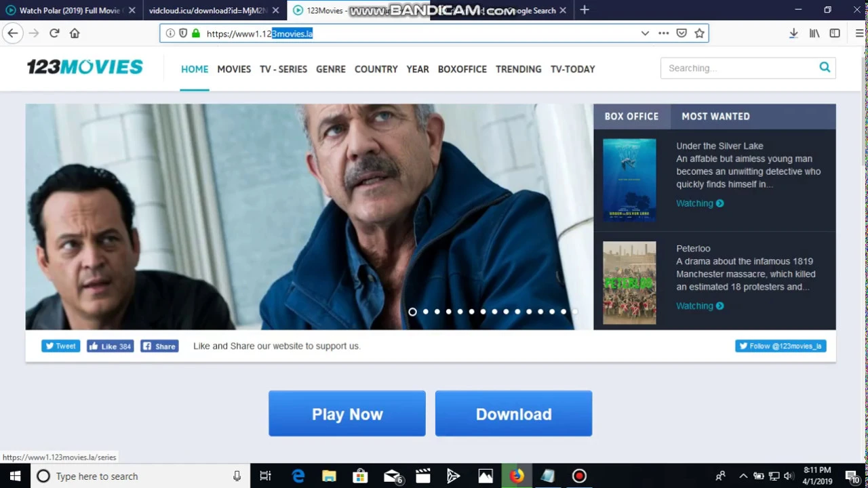Click the 123Movies logo
Viewport: 868px width, 488px height.
[x=85, y=66]
